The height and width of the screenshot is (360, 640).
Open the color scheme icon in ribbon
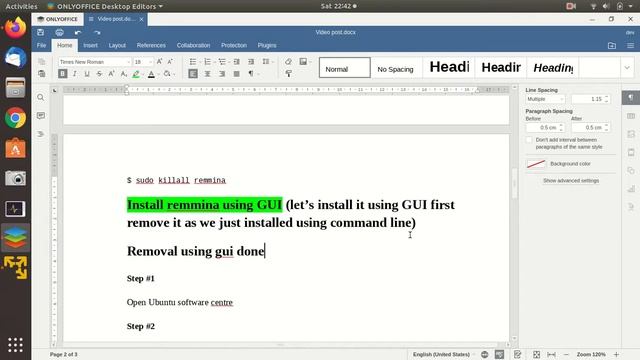[303, 62]
